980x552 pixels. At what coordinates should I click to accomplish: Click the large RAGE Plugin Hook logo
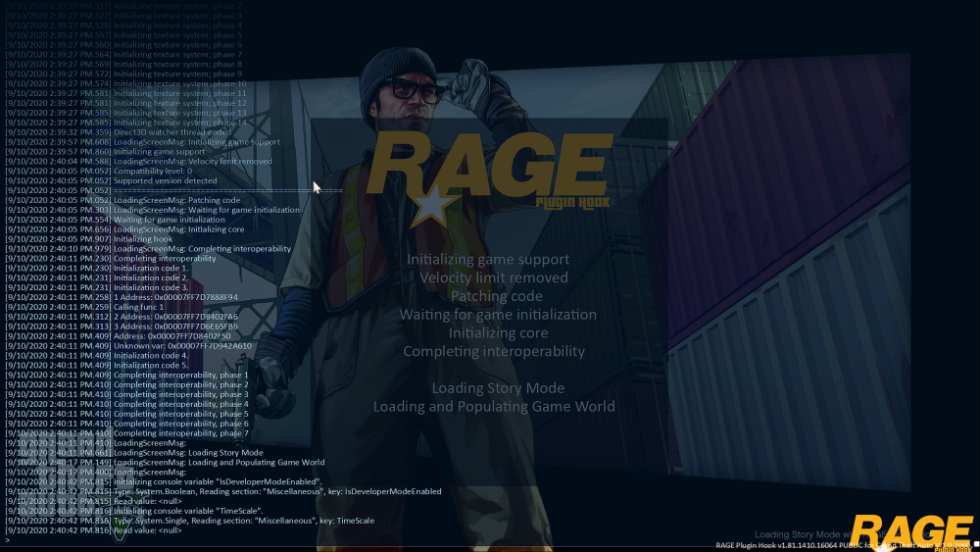tap(489, 178)
